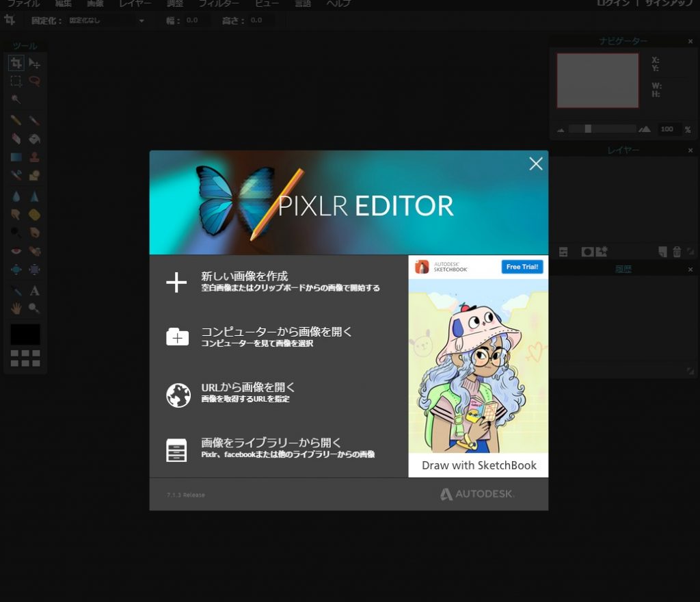The height and width of the screenshot is (602, 700).
Task: Click the trash icon in layers panel
Action: click(677, 252)
